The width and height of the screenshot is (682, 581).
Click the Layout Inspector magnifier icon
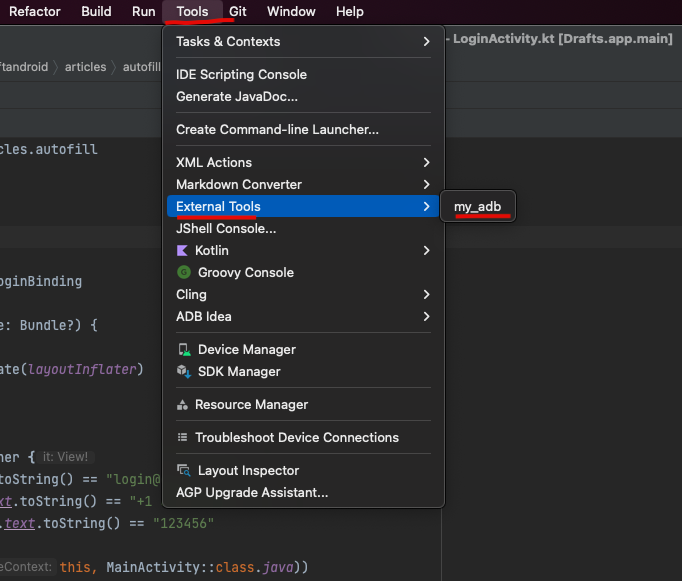click(184, 471)
